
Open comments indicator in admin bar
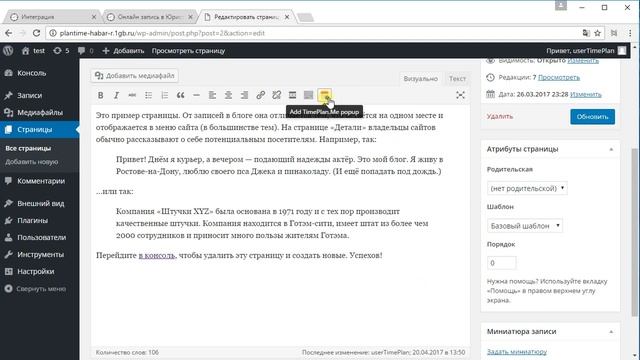(x=85, y=51)
